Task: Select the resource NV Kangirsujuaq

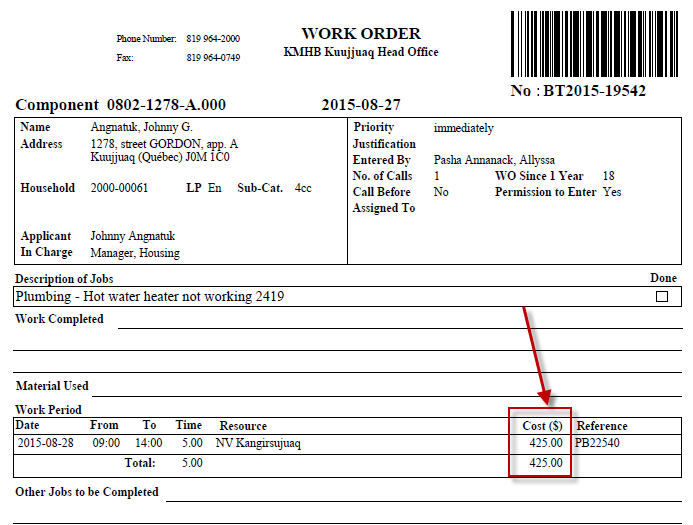Action: pos(258,442)
